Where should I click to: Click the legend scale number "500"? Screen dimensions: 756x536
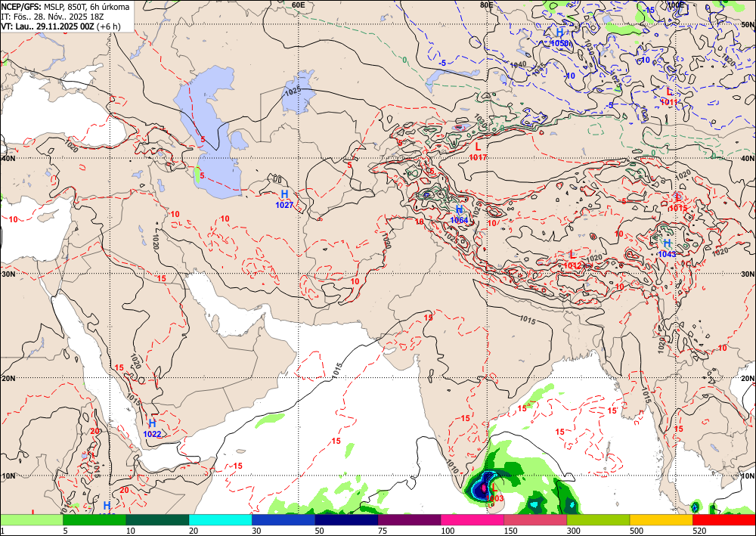point(637,531)
